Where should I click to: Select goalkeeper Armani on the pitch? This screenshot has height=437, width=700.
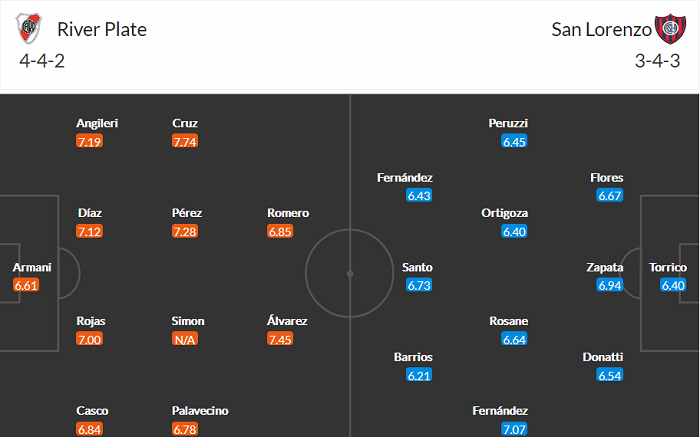pyautogui.click(x=32, y=267)
